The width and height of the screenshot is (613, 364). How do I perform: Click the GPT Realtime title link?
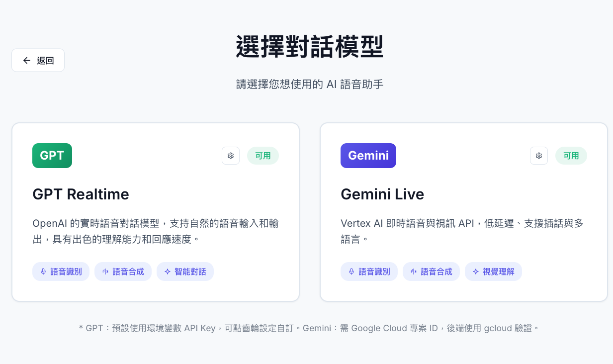[81, 194]
